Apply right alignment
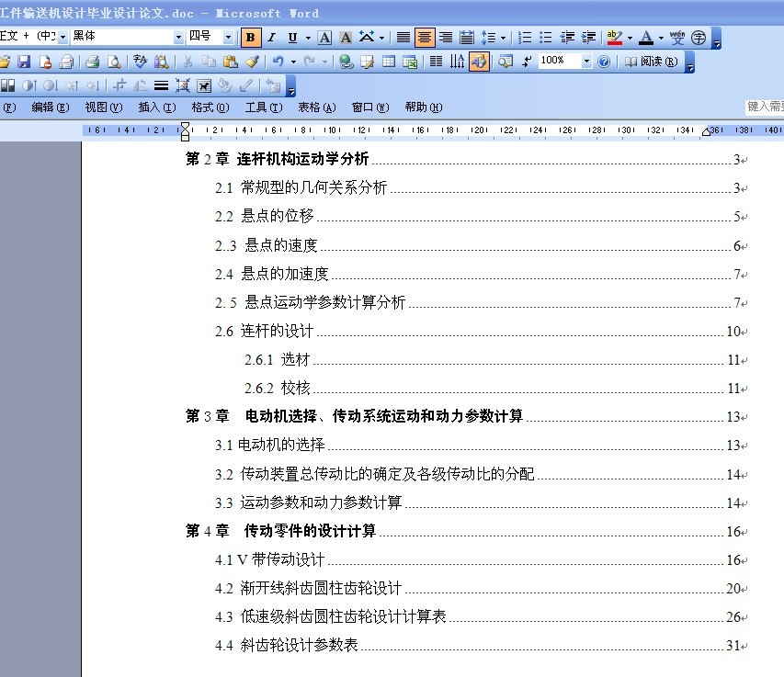This screenshot has width=784, height=677. click(446, 38)
